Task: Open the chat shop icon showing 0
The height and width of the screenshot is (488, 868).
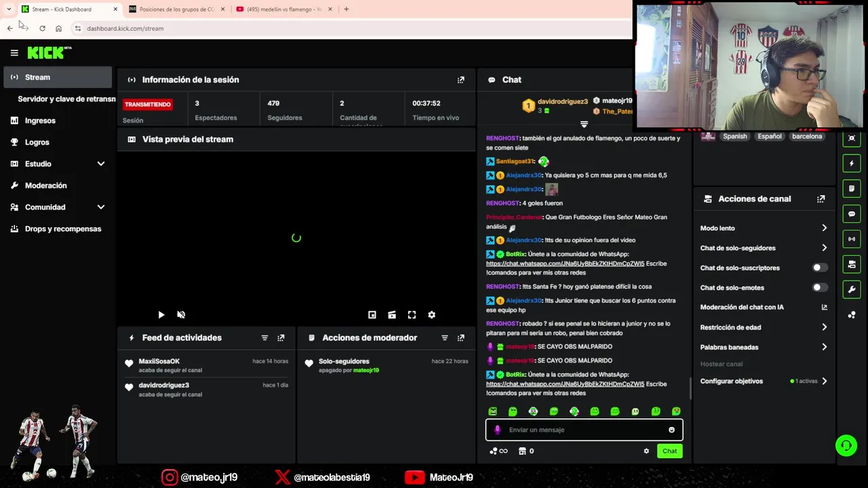Action: 526,451
